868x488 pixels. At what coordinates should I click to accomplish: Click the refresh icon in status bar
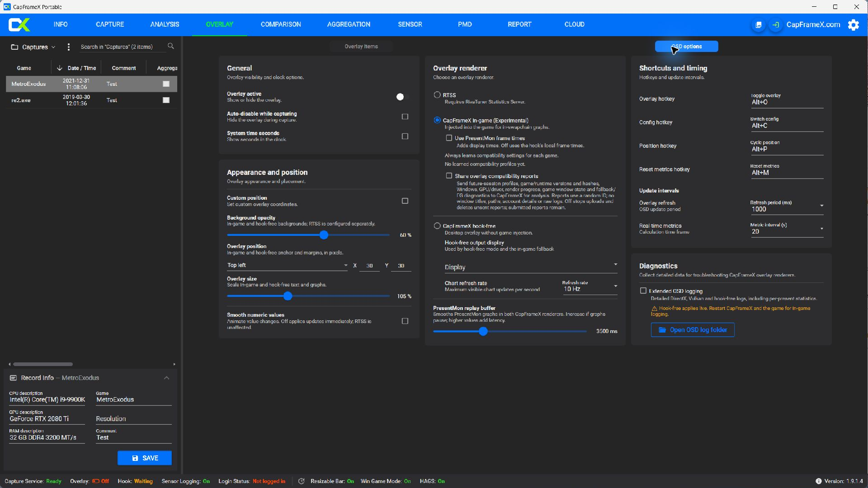pos(302,481)
